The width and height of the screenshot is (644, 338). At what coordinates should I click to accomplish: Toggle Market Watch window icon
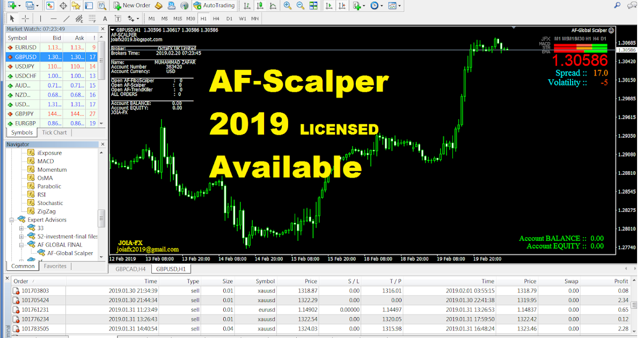tap(50, 5)
